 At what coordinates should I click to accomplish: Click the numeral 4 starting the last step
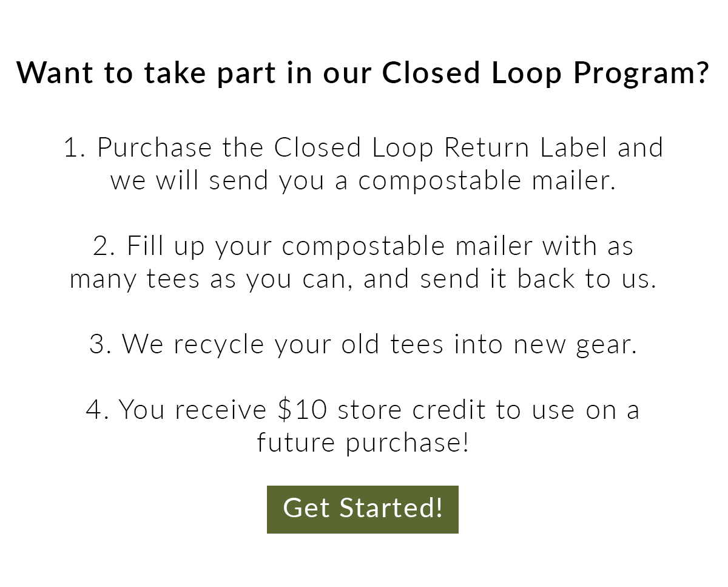pos(92,409)
